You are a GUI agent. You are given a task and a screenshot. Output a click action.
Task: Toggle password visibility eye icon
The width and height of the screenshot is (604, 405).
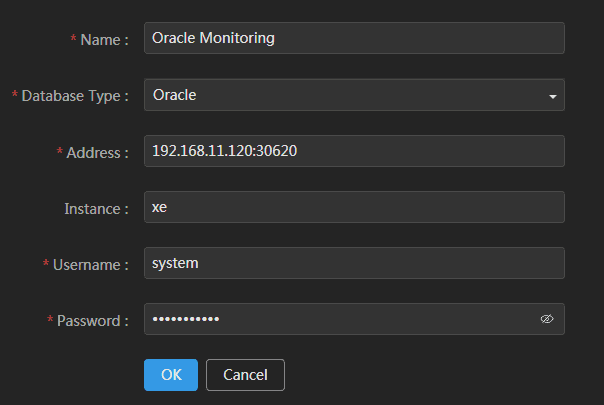click(x=546, y=319)
